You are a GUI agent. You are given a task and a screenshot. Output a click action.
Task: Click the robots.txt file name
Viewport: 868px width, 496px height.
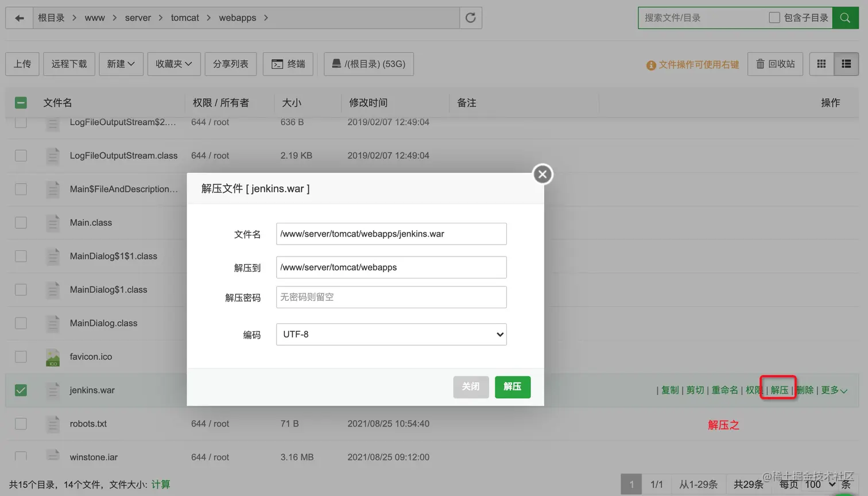pos(88,424)
